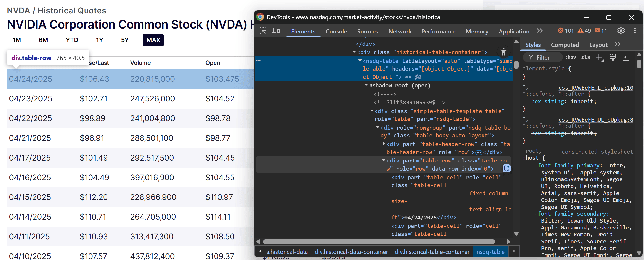The image size is (644, 260).
Task: Activate the inspect element picker icon
Action: (x=262, y=31)
